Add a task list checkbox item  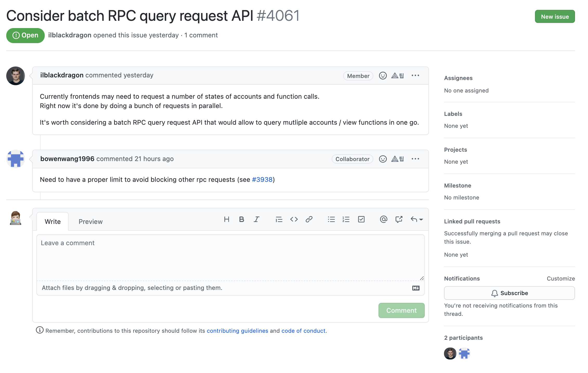pyautogui.click(x=361, y=219)
